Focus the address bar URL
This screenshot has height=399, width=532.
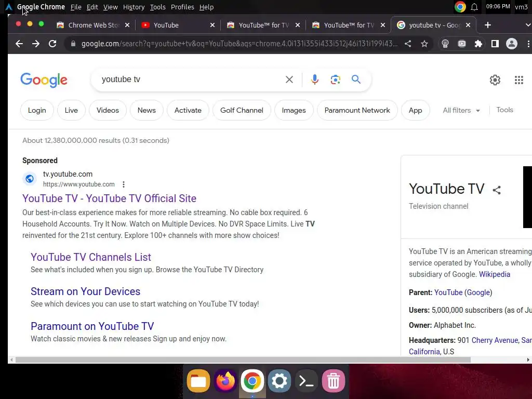[240, 44]
